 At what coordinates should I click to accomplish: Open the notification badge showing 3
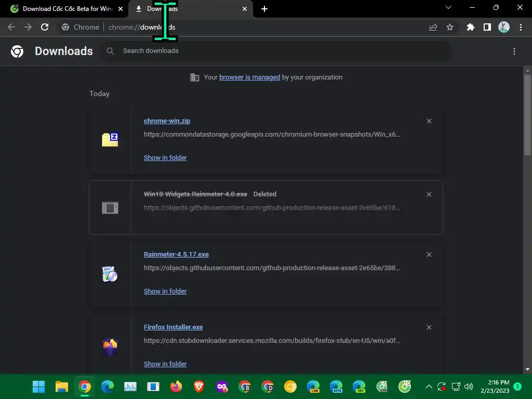coord(517,386)
